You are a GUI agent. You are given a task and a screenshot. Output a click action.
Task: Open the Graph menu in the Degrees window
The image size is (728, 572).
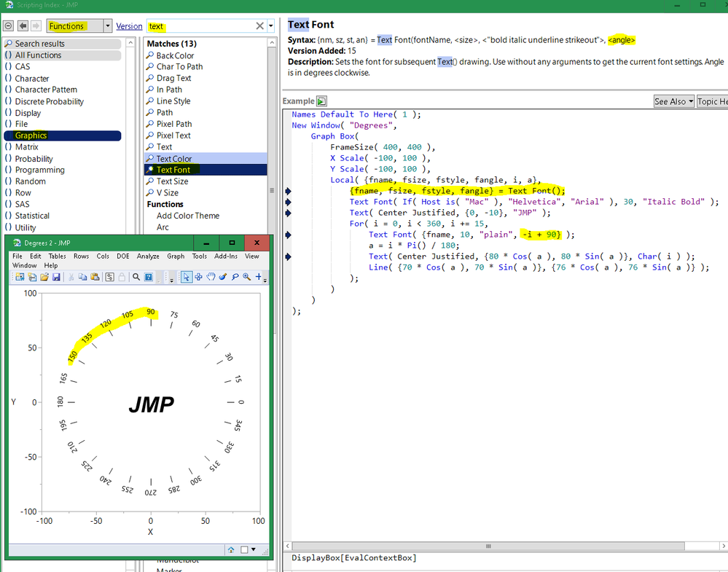(x=176, y=256)
